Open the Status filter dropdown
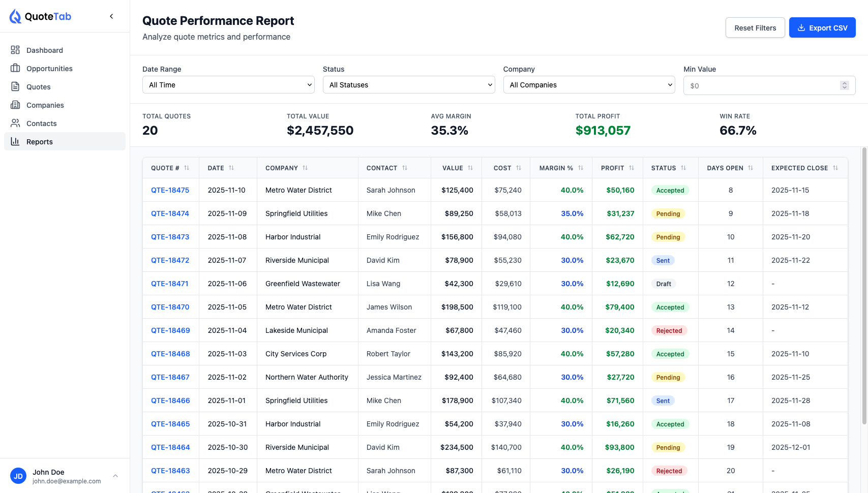 coord(408,85)
